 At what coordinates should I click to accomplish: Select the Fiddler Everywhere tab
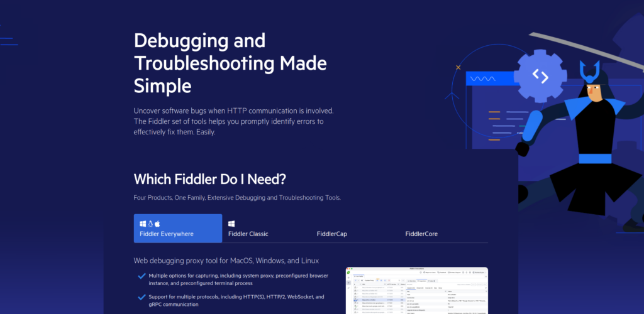(178, 229)
